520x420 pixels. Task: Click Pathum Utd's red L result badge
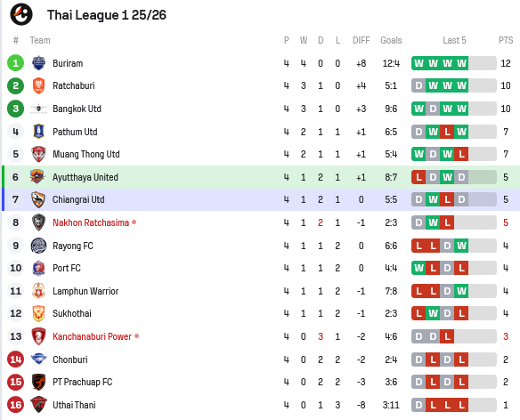tap(447, 132)
